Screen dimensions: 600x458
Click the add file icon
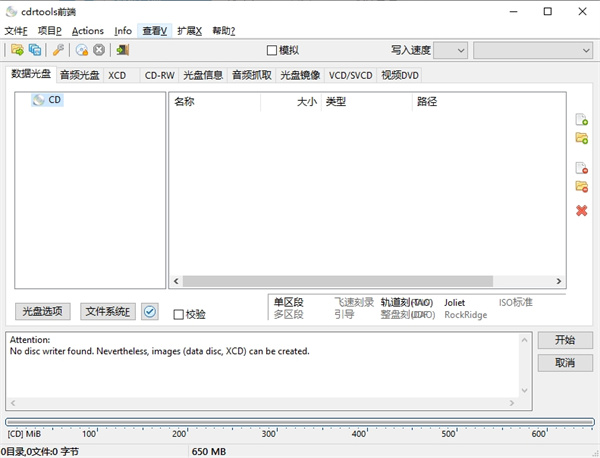point(582,119)
